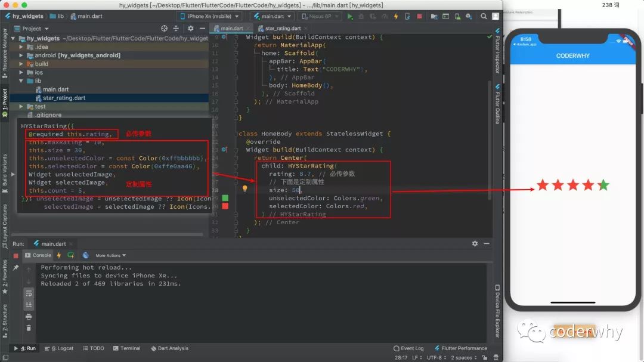Switch to the main.dart editor tab
Viewport: 644px width, 362px height.
pos(231,29)
